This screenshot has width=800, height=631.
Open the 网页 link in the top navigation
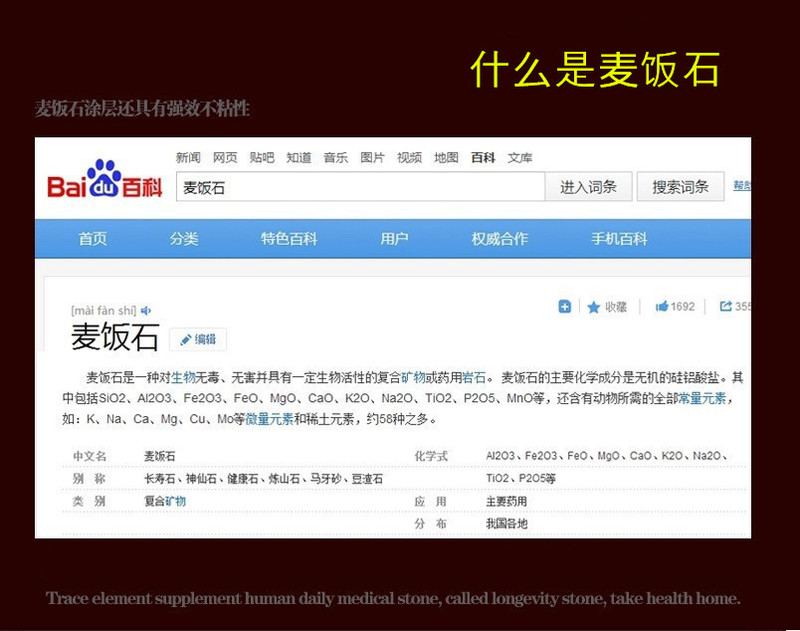click(225, 158)
